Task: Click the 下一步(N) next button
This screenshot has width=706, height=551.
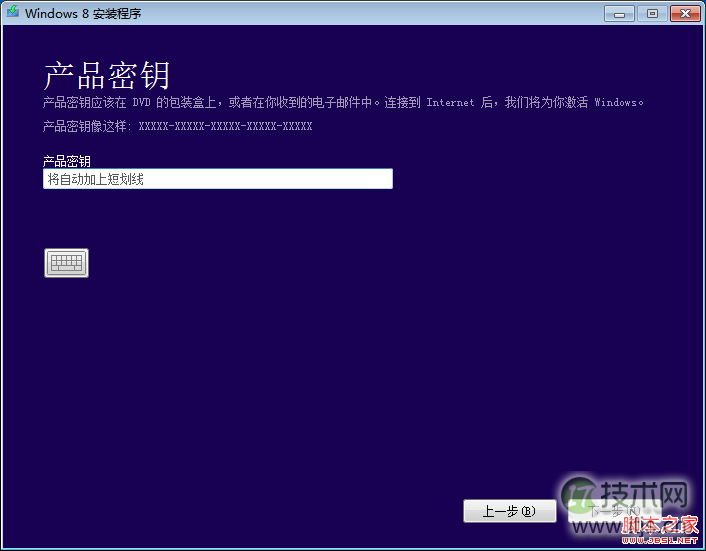Action: click(x=615, y=511)
